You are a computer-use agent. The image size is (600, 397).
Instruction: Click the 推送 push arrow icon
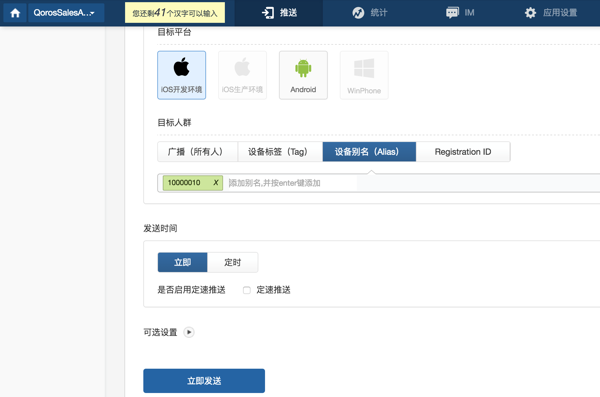click(268, 13)
